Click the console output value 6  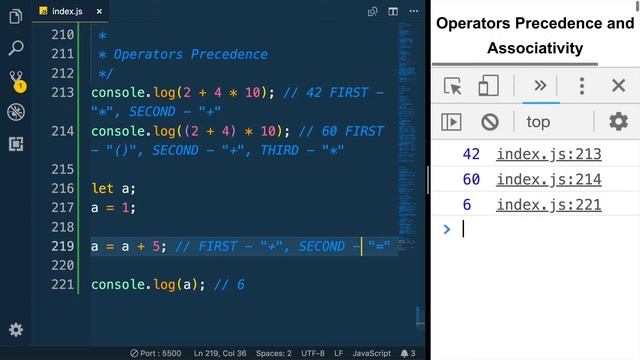(x=467, y=204)
